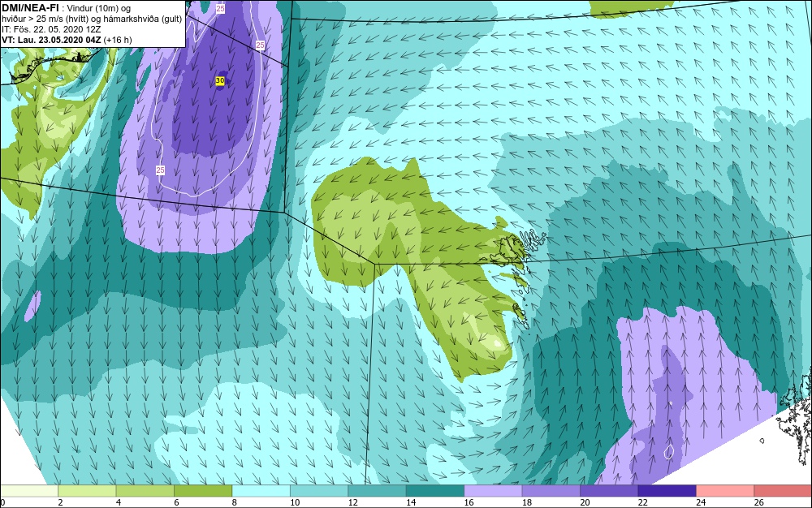Click the yellow "30" maximum gust label
The width and height of the screenshot is (812, 508).
(219, 80)
